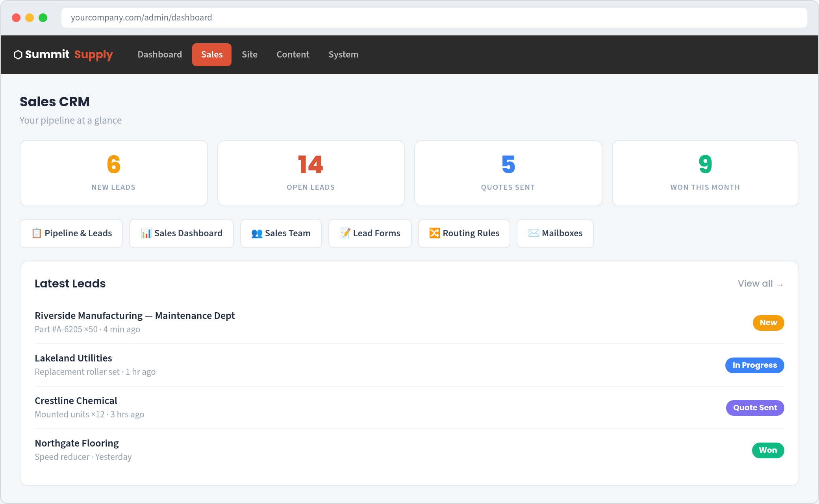819x504 pixels.
Task: Click the Sales CRM page heading
Action: [x=55, y=102]
